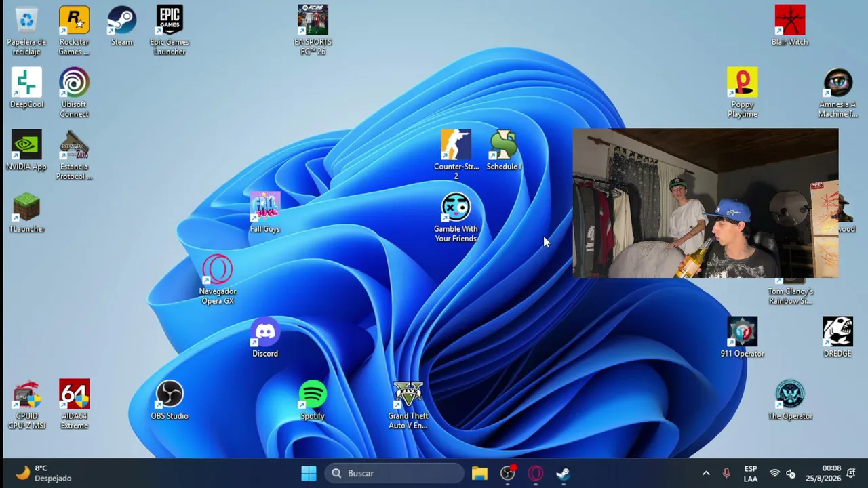
Task: Open the ESP LAA language switcher
Action: coord(751,473)
